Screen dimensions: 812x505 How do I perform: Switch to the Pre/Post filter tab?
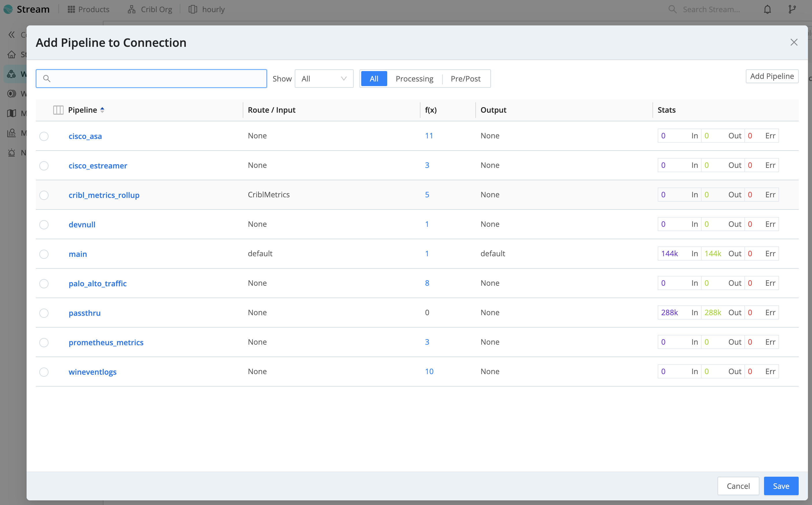465,79
